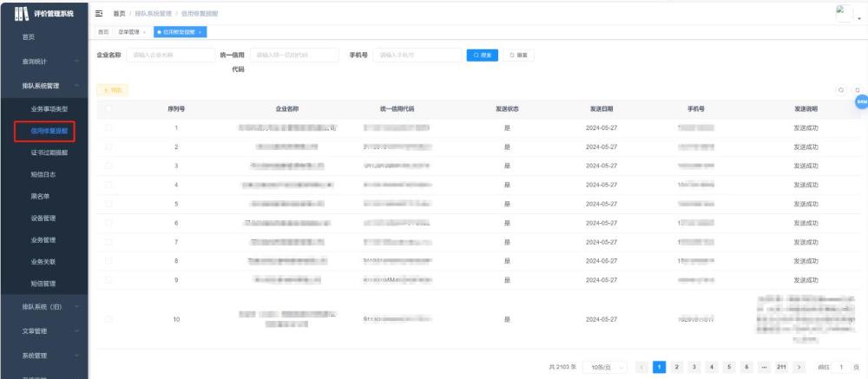
Task: Tick the header select-all checkbox
Action: (109, 108)
